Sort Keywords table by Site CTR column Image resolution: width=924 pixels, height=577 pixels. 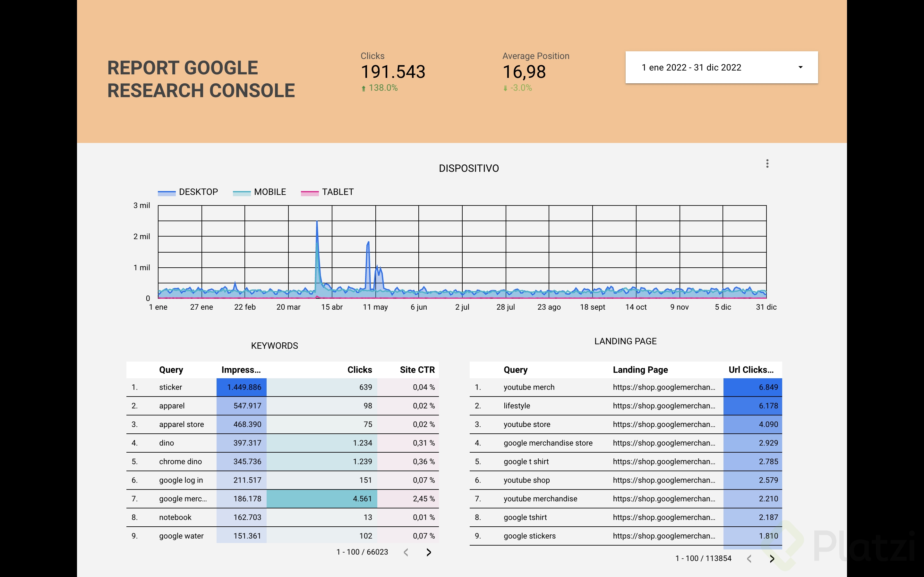pyautogui.click(x=417, y=370)
